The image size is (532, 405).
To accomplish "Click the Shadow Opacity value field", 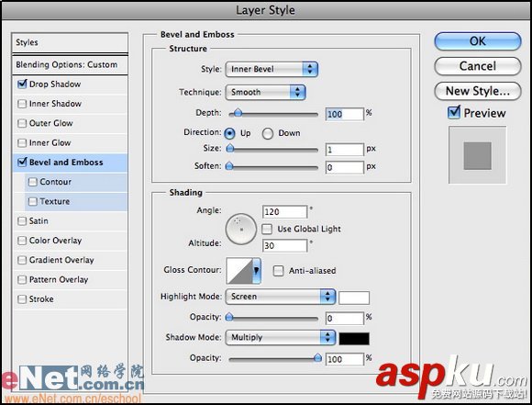I will [x=344, y=359].
